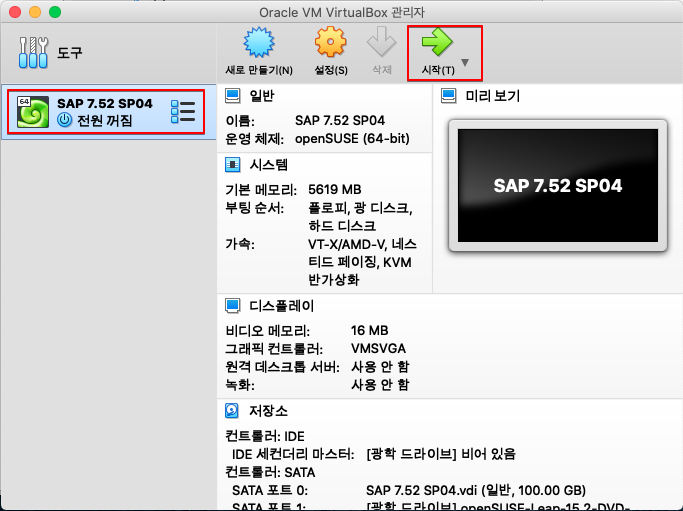Open 설정(S) settings gear icon
Screen dimensions: 683x511
pos(331,42)
